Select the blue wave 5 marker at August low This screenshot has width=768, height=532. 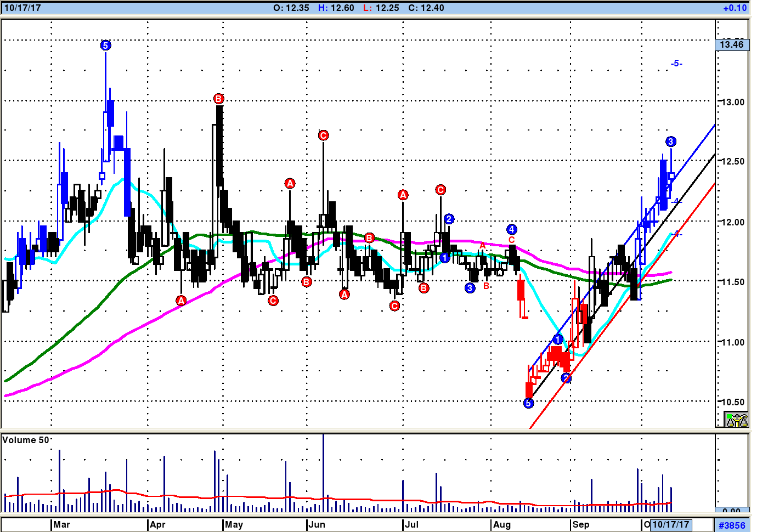click(528, 403)
